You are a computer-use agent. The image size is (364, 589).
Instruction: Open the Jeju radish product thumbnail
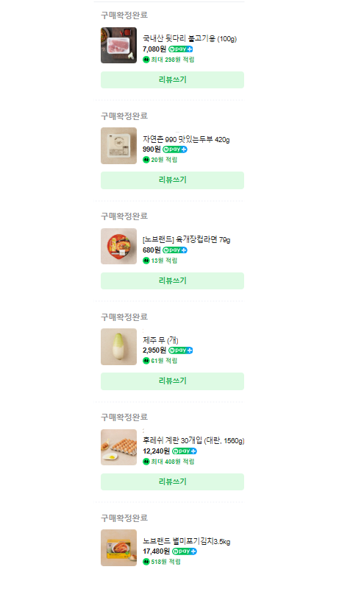pos(118,347)
